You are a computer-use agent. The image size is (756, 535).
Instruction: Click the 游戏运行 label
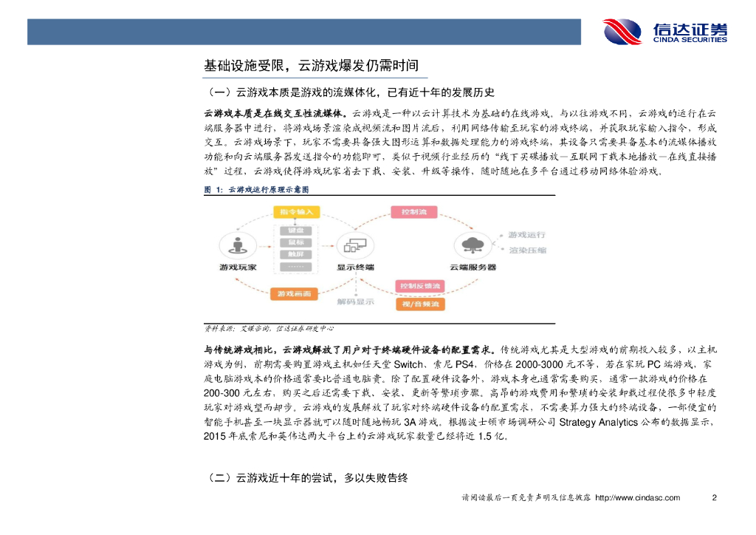[x=526, y=235]
